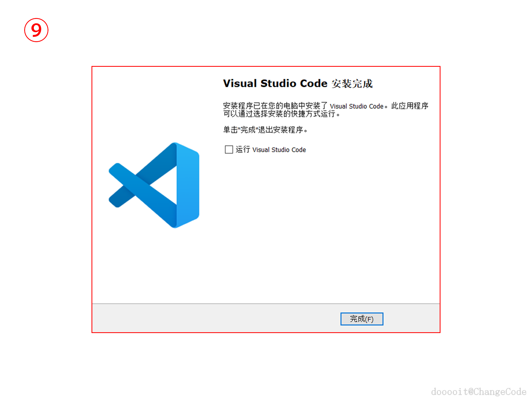Click the red circled number 9 marker
Screen dimensions: 532x399
click(x=36, y=30)
